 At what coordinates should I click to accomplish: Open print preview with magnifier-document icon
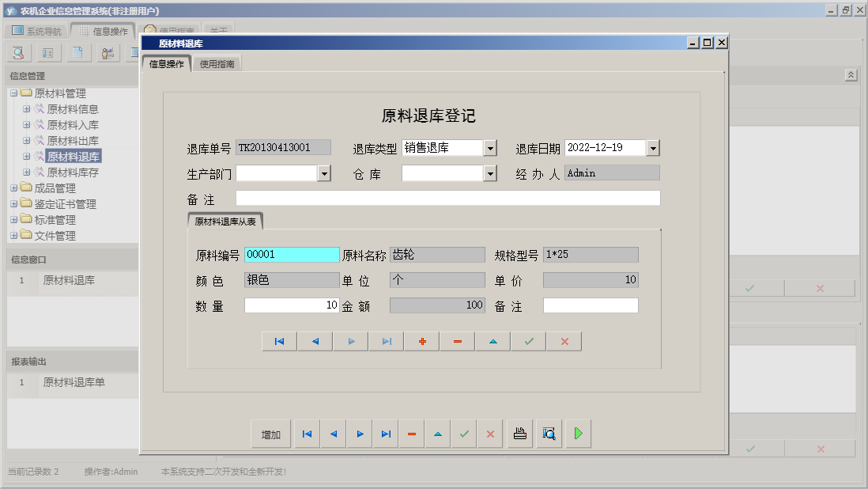click(549, 434)
